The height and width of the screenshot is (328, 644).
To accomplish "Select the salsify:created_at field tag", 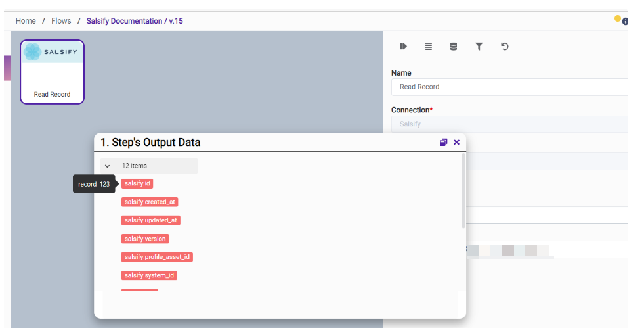I will (150, 202).
